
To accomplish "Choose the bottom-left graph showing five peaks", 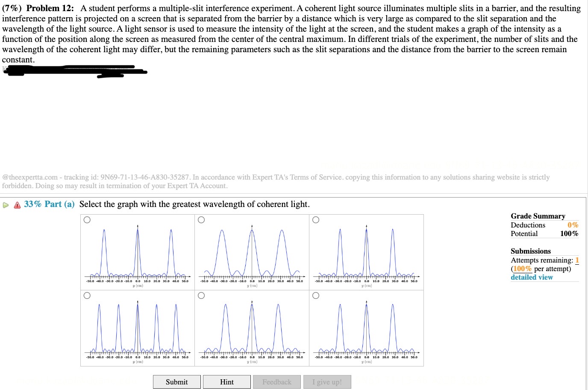I will click(87, 295).
